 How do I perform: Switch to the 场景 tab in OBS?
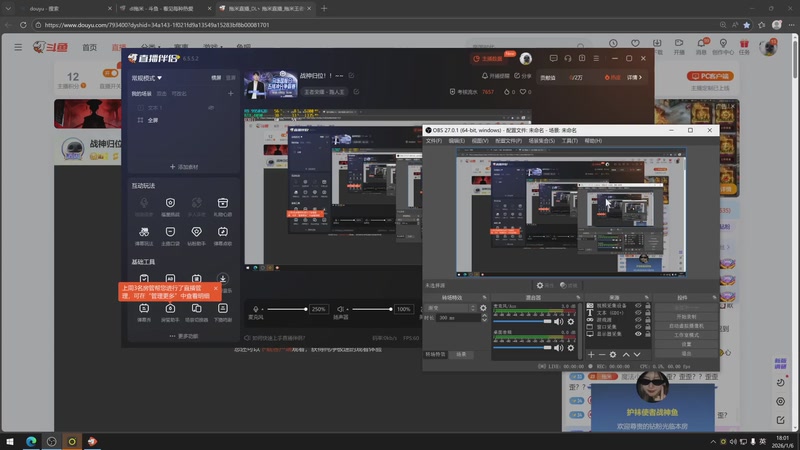461,354
